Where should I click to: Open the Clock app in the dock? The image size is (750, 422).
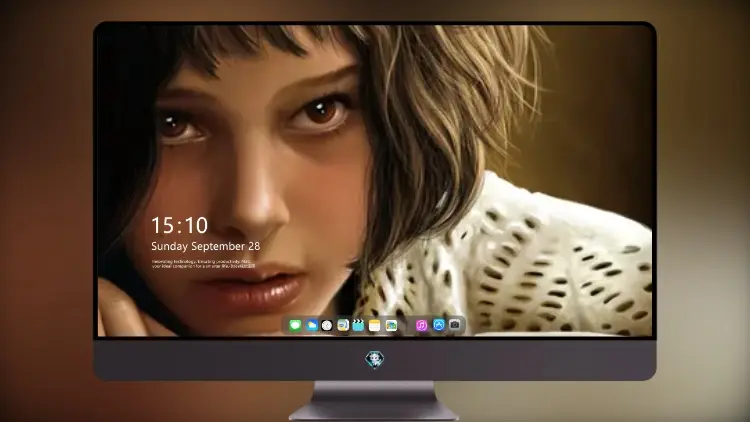(327, 325)
